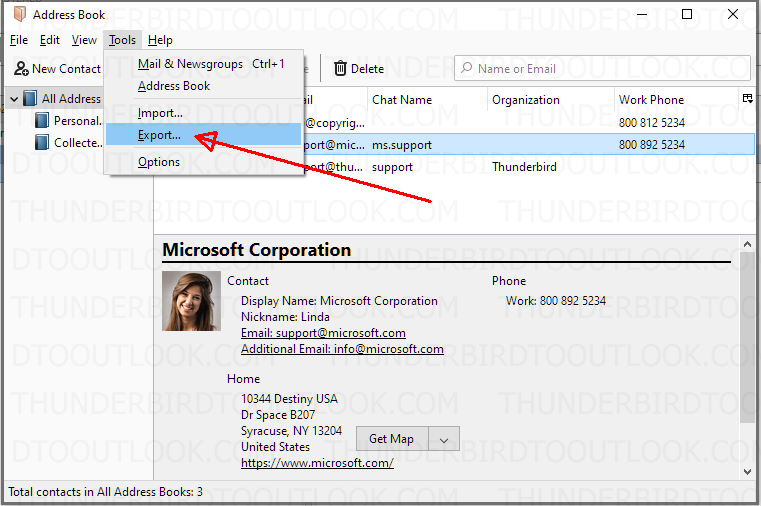Open the column picker icon in the table header
The width and height of the screenshot is (761, 506).
(x=747, y=99)
